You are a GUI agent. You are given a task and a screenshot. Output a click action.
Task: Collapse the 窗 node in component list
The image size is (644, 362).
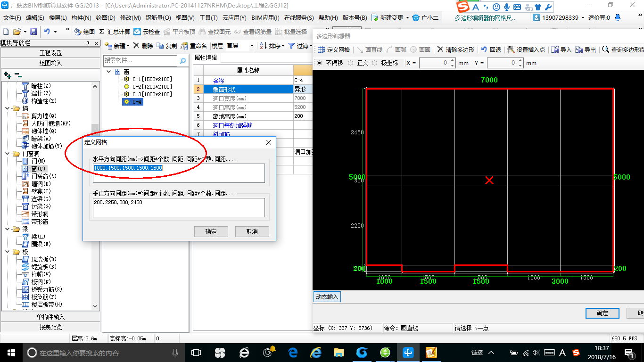[x=109, y=72]
